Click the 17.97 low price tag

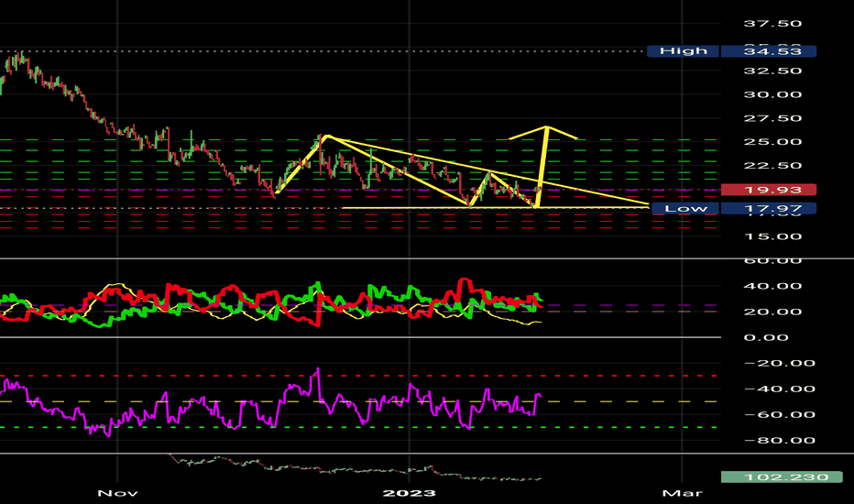pyautogui.click(x=769, y=208)
